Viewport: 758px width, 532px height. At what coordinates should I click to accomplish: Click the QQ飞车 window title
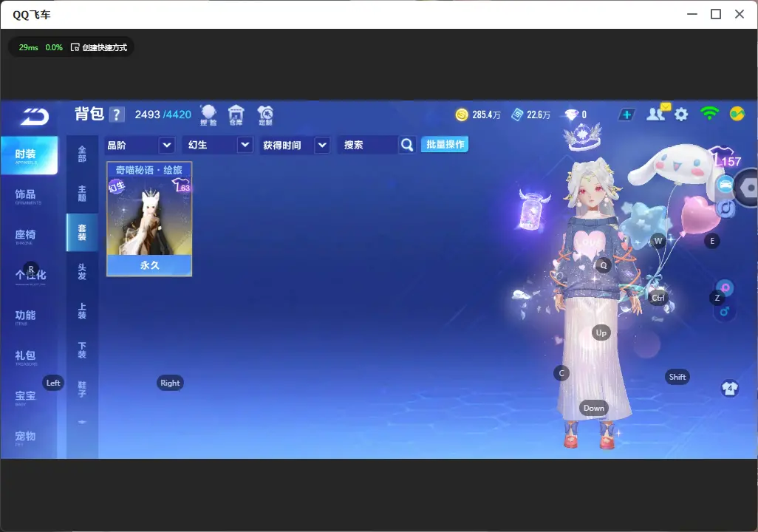coord(32,15)
